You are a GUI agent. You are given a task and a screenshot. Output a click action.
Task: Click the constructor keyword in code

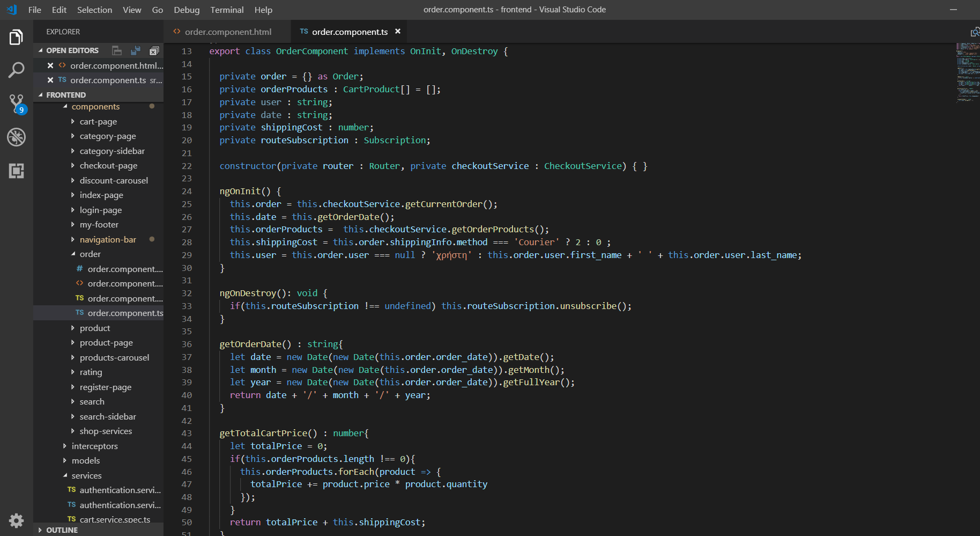click(248, 166)
